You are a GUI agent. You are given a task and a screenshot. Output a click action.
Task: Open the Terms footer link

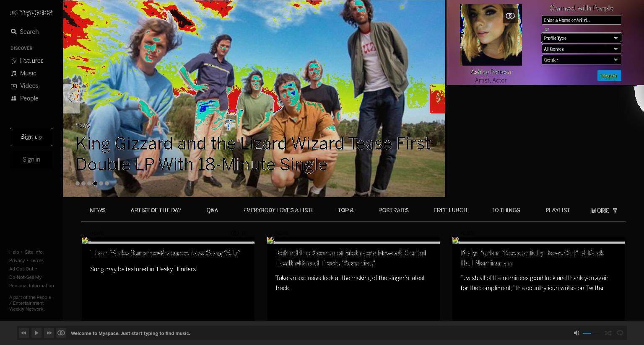pyautogui.click(x=37, y=260)
